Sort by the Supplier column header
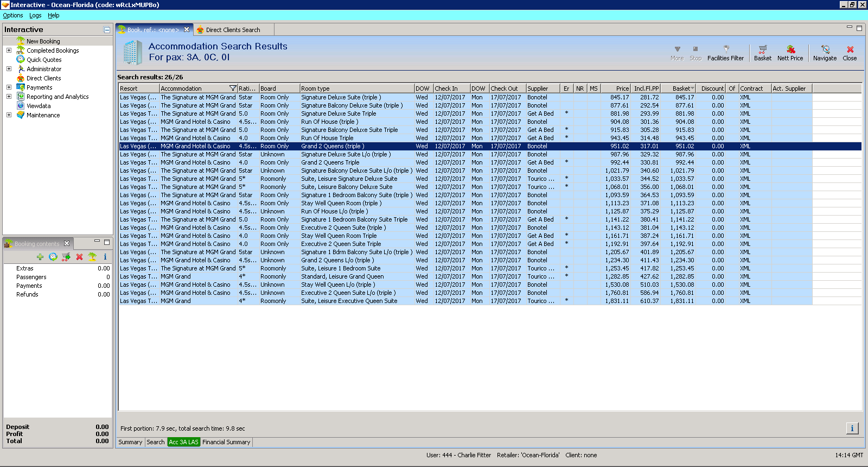The width and height of the screenshot is (868, 467). (x=543, y=89)
